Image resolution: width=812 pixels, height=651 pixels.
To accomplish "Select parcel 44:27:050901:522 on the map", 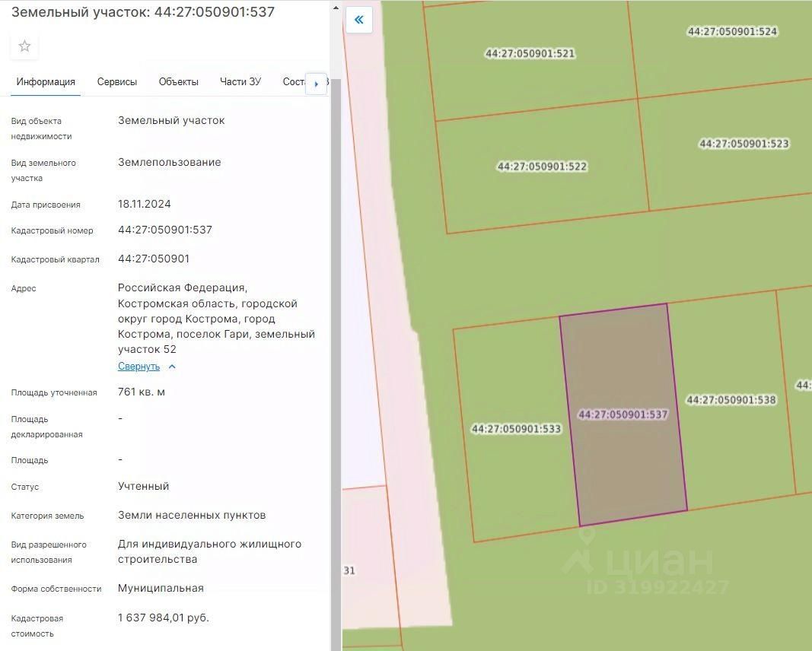I will tap(542, 167).
